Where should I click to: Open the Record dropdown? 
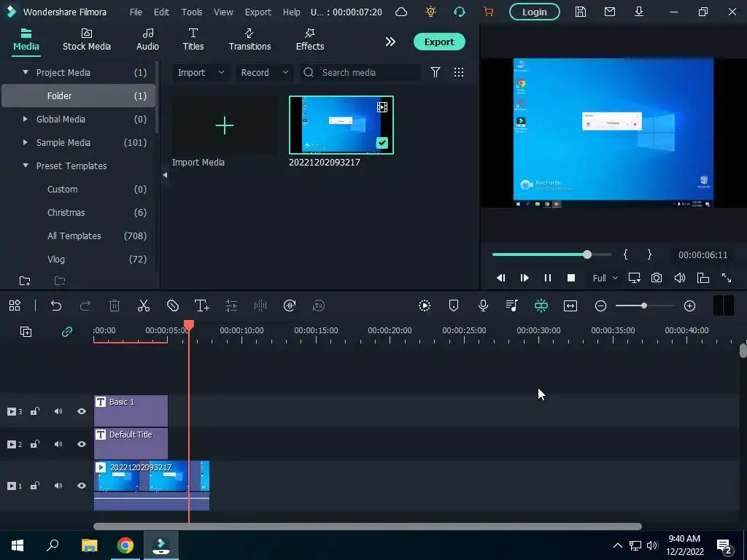(264, 72)
